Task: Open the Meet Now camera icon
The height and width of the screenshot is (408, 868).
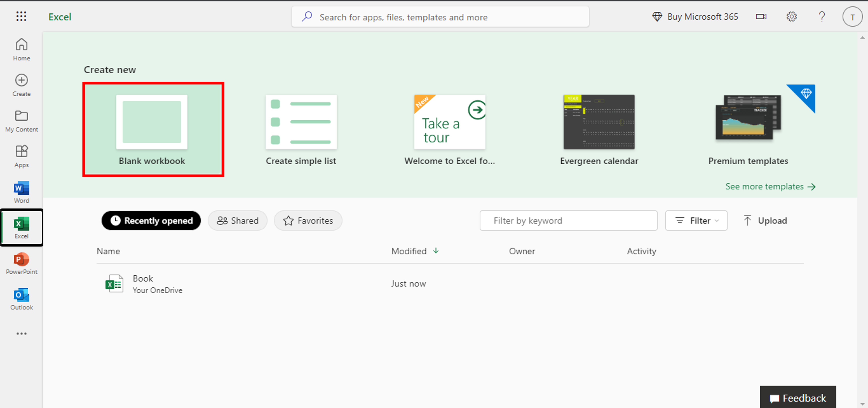Action: point(761,17)
